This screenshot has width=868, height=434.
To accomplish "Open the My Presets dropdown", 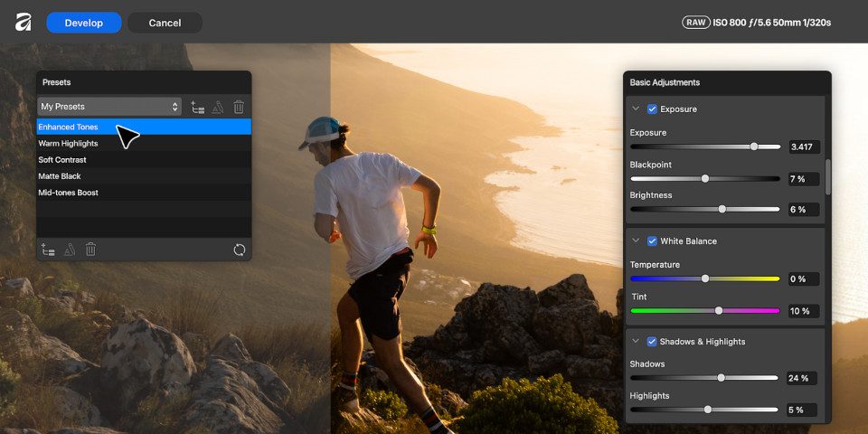I will [109, 107].
